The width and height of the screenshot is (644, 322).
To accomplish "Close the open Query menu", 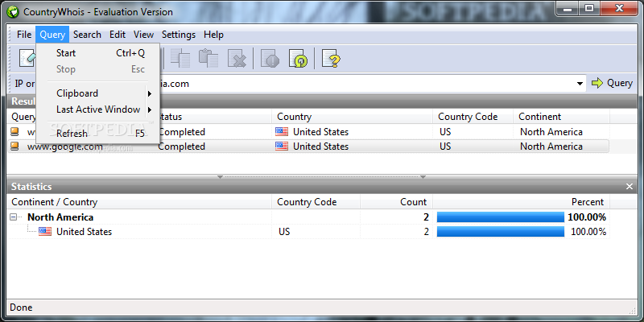I will click(x=52, y=35).
